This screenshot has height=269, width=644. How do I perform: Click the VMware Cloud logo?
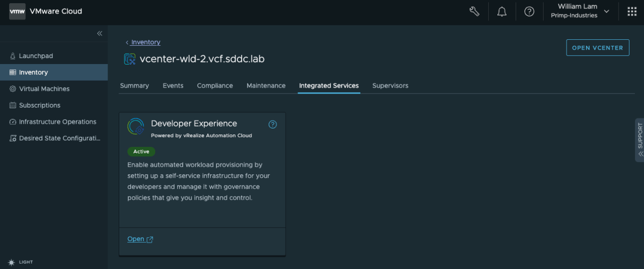pos(17,11)
